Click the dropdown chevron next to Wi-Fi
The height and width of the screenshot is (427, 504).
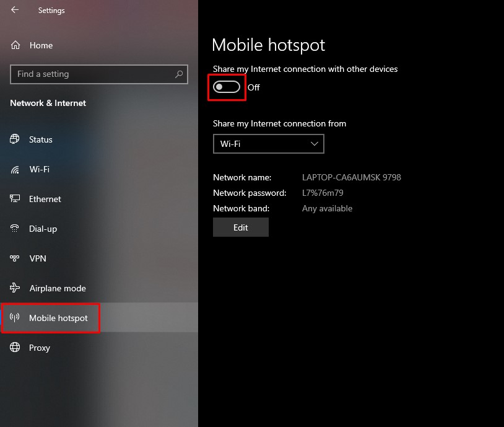pyautogui.click(x=315, y=143)
